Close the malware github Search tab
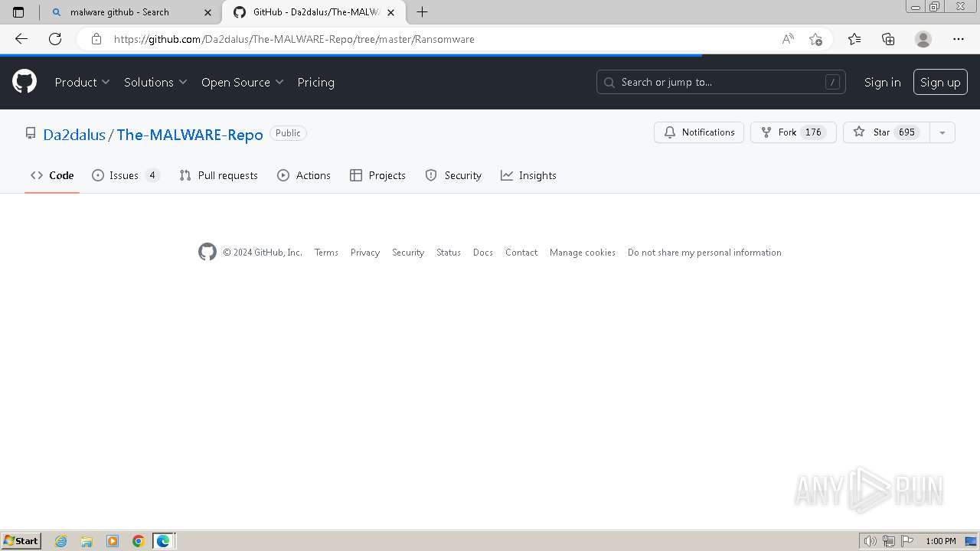The width and height of the screenshot is (980, 551). 207,12
